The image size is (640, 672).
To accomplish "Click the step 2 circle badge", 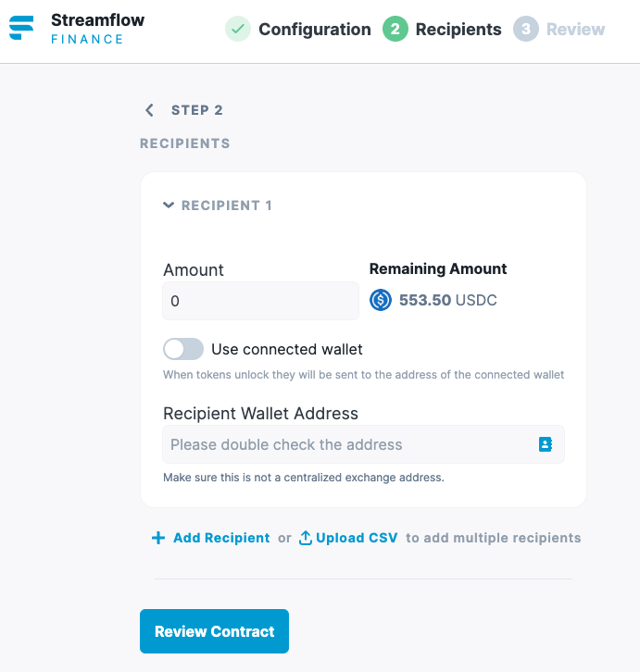I will pyautogui.click(x=395, y=29).
